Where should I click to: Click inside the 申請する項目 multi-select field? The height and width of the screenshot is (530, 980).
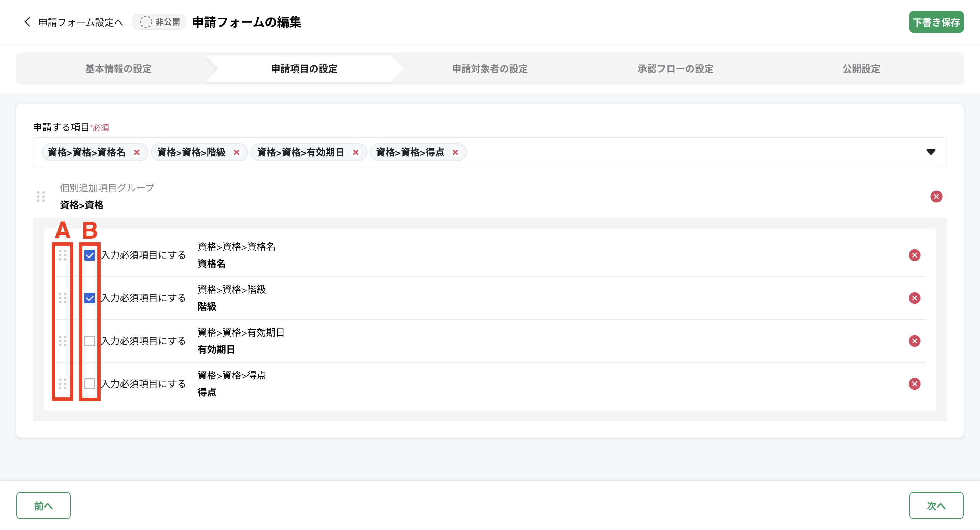[685, 152]
